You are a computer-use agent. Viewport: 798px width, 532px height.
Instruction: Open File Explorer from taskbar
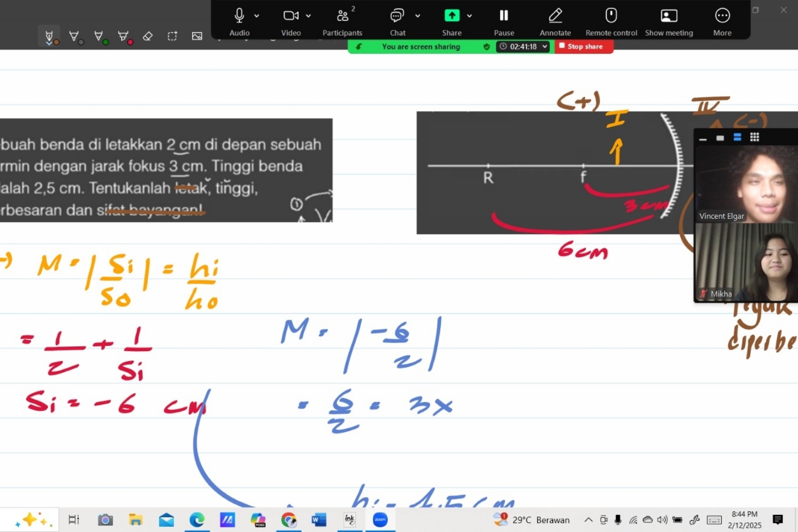coord(136,520)
